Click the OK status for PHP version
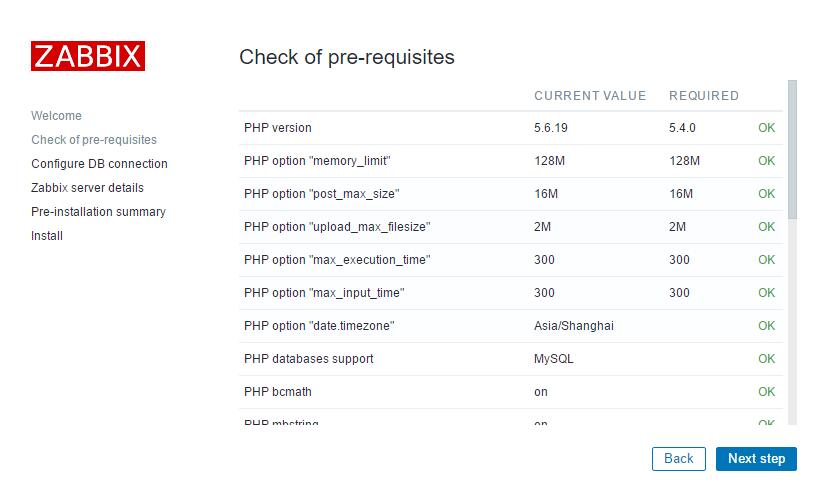This screenshot has width=820, height=503. click(766, 128)
